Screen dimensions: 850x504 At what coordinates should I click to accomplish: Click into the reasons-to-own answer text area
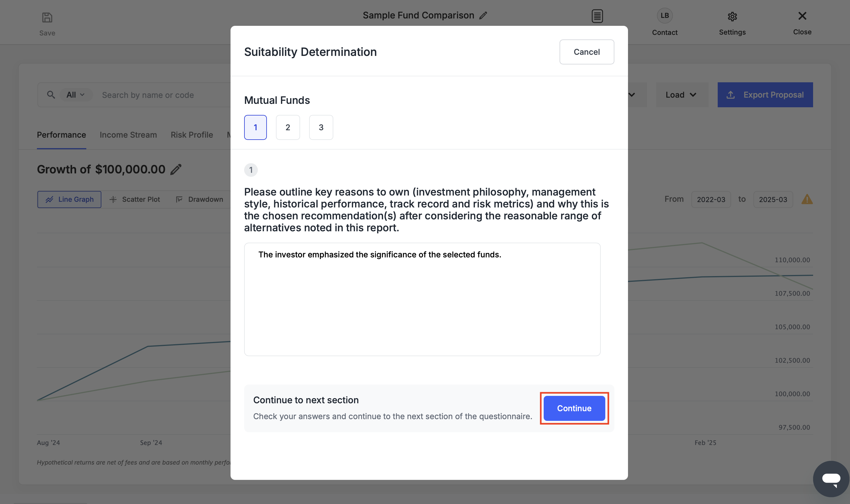[422, 299]
